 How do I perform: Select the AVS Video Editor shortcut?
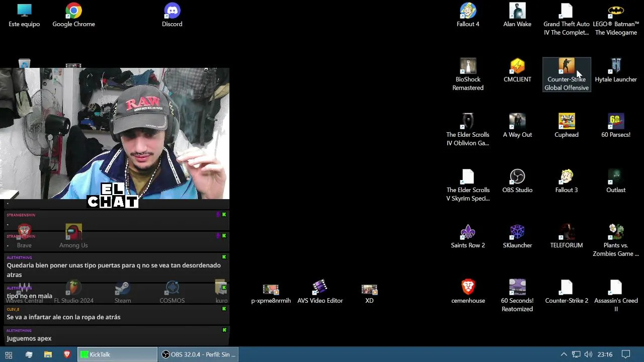[320, 292]
